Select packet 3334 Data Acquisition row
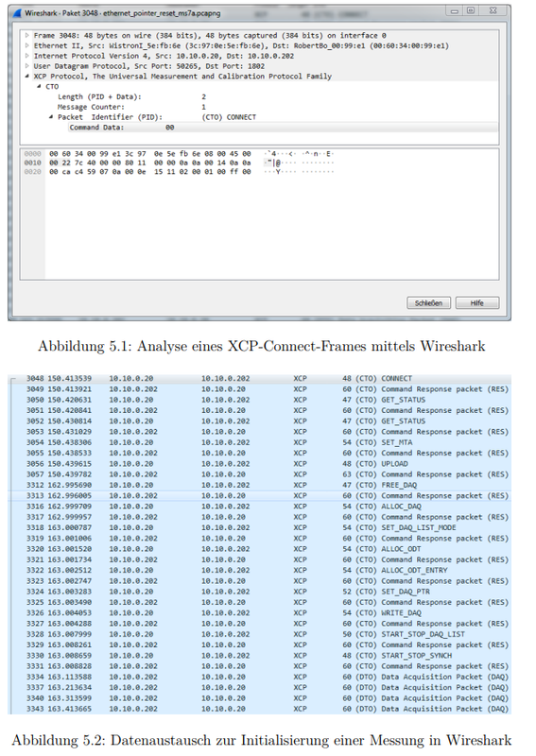This screenshot has height=756, width=536. [260, 677]
